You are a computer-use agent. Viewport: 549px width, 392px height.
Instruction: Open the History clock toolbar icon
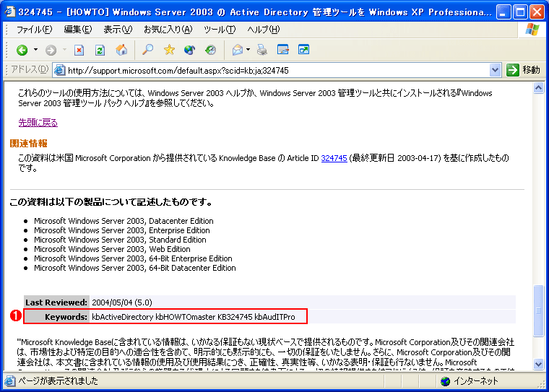tap(210, 50)
